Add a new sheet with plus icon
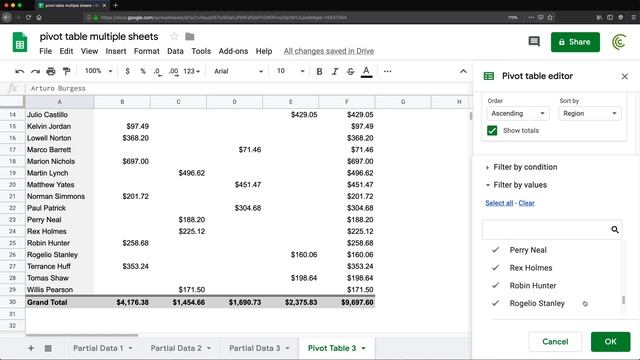 click(x=31, y=348)
